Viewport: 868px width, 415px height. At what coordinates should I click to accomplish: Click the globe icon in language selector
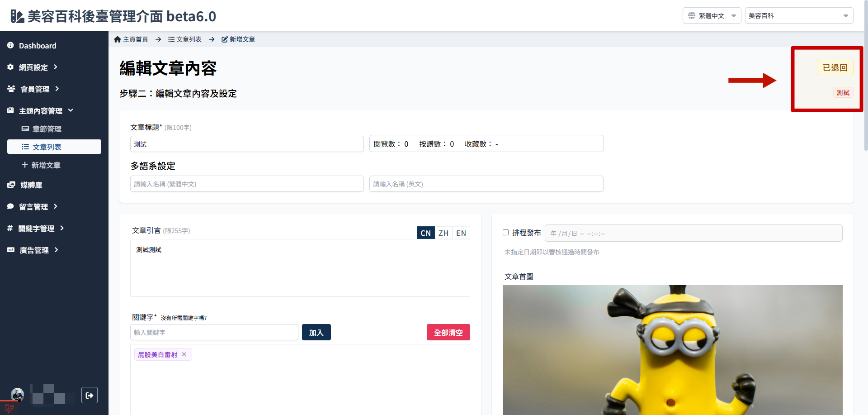[x=692, y=15]
